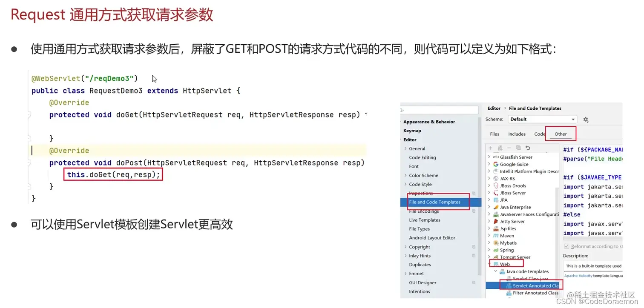Expand the Google Guice template group

(489, 164)
